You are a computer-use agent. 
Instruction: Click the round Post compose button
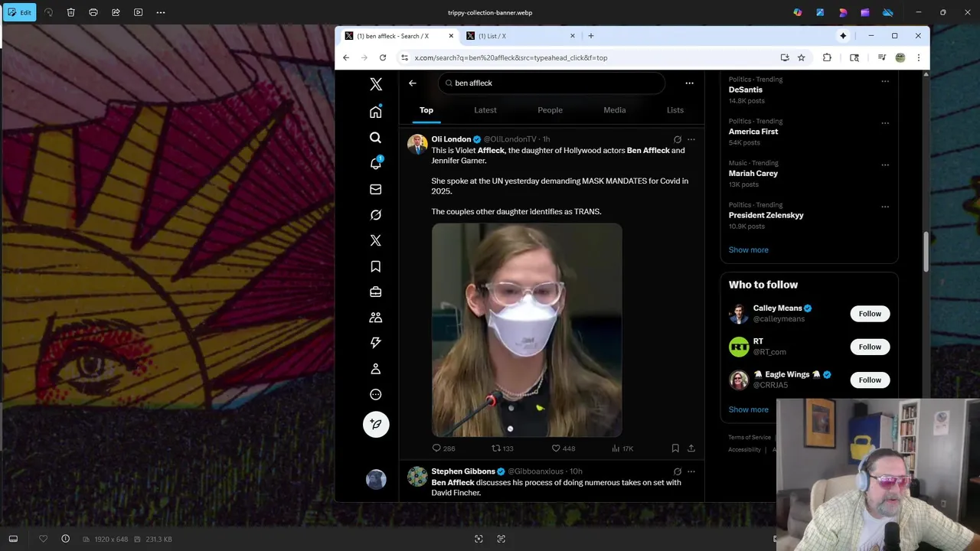coord(376,424)
